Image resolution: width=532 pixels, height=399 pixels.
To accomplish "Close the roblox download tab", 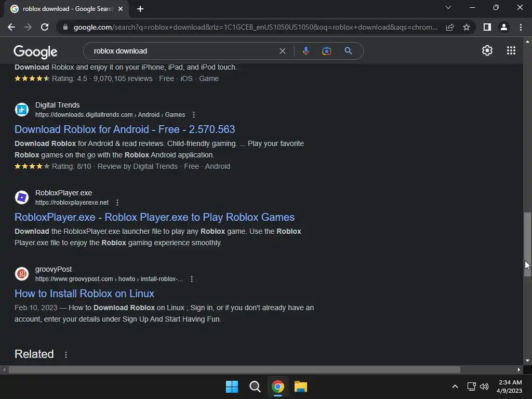I will pyautogui.click(x=121, y=9).
